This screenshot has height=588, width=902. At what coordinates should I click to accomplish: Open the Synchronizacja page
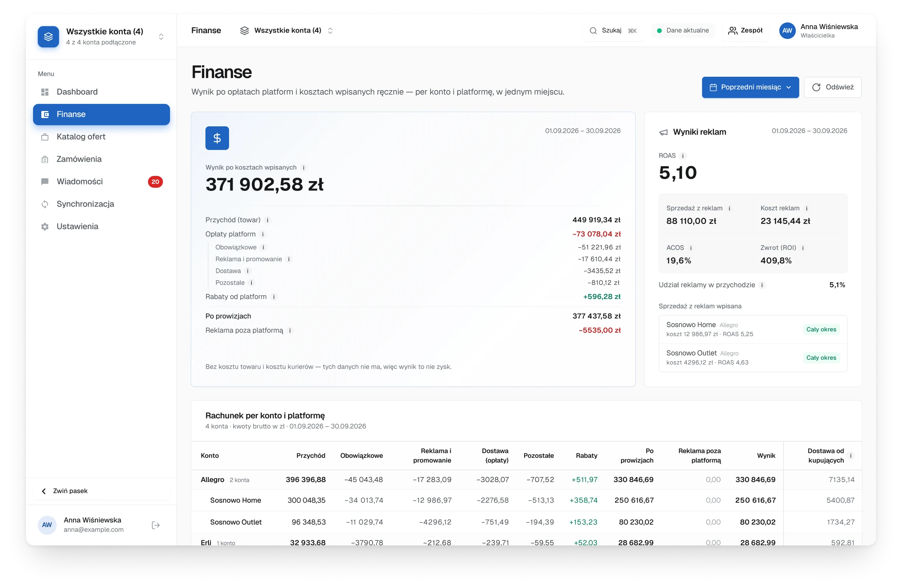click(101, 204)
